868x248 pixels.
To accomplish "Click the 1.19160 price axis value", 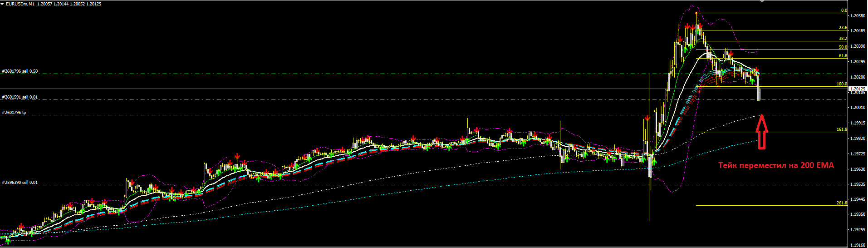I will click(x=858, y=245).
